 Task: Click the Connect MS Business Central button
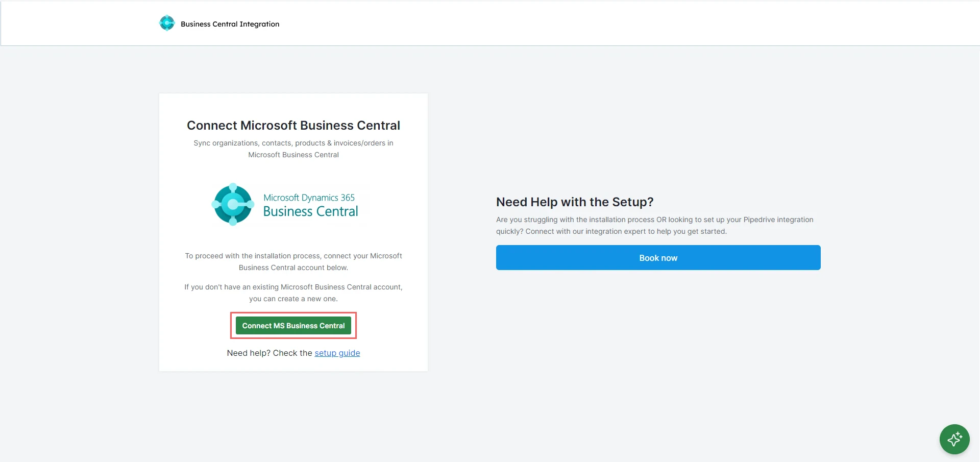coord(293,326)
